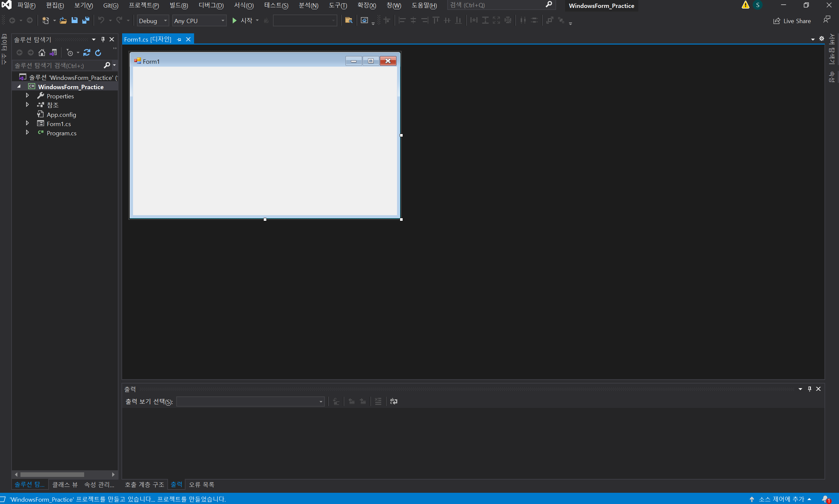Open the 디버그(D) menu
This screenshot has width=839, height=504.
211,5
